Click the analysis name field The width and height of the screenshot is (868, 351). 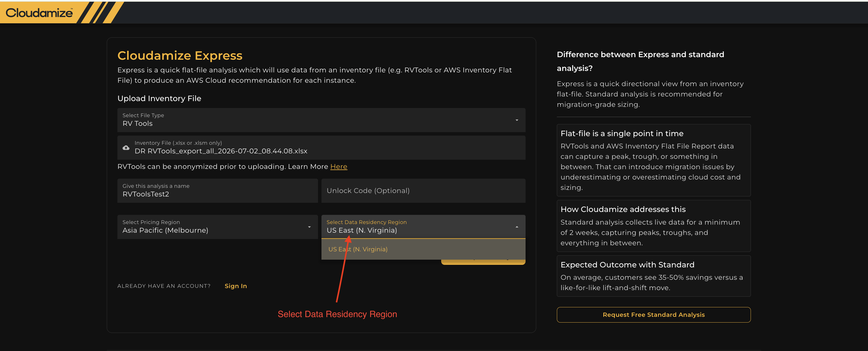[x=217, y=191]
